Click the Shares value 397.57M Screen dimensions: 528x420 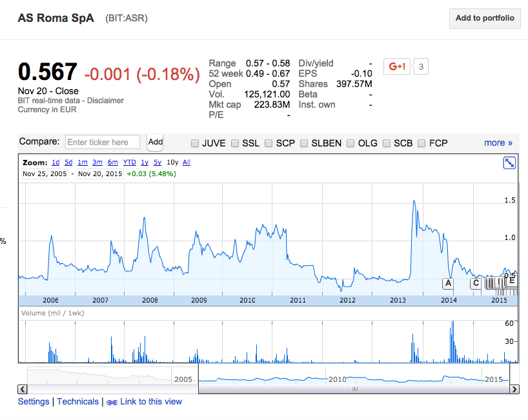[354, 84]
